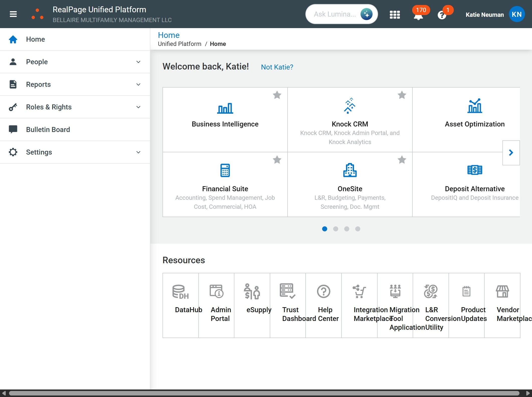This screenshot has width=532, height=397.
Task: Launch the eSupply resource
Action: (252, 292)
